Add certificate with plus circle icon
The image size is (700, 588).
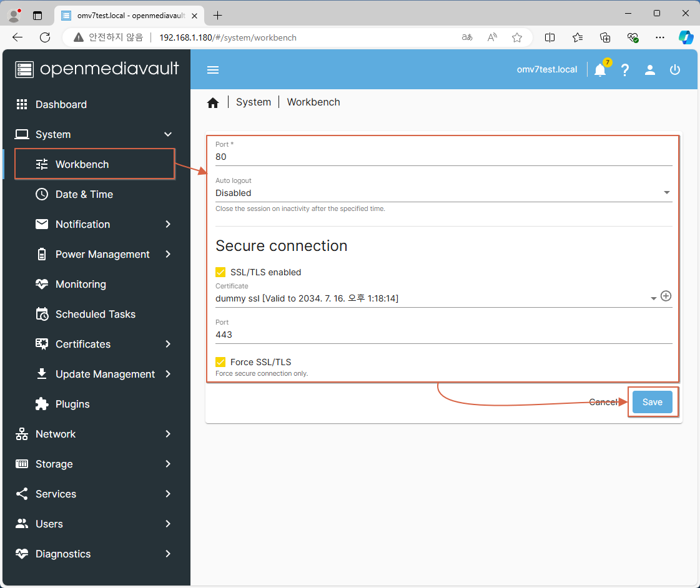[666, 296]
